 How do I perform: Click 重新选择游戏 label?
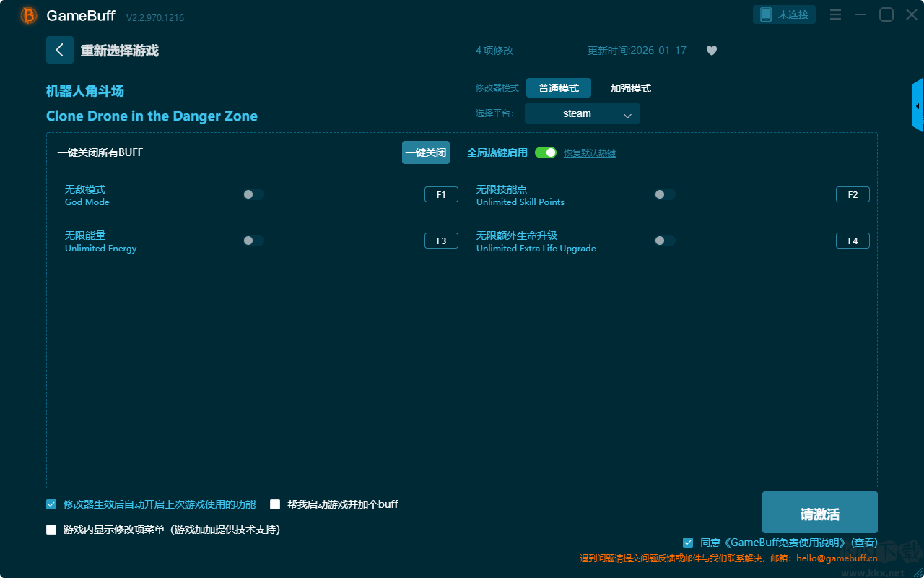[120, 51]
